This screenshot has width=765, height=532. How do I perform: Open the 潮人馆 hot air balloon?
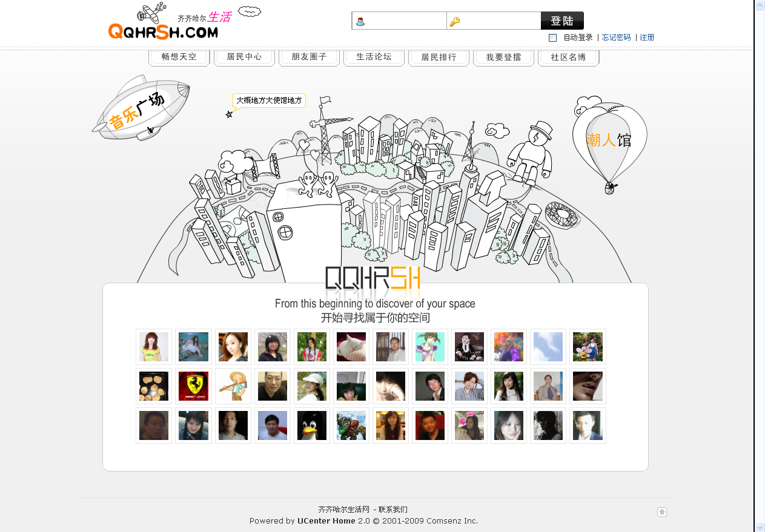(609, 144)
